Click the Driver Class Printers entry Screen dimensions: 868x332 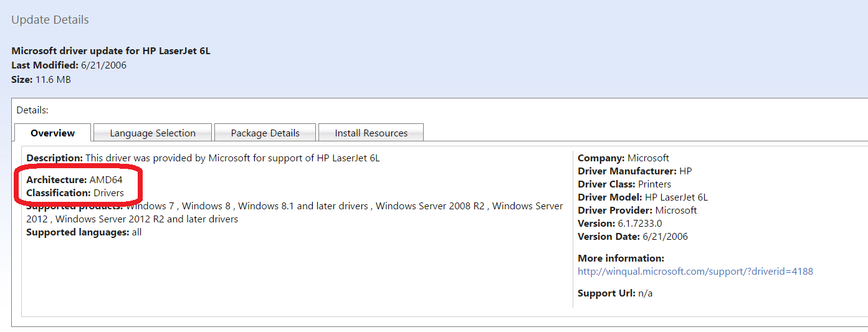[624, 184]
